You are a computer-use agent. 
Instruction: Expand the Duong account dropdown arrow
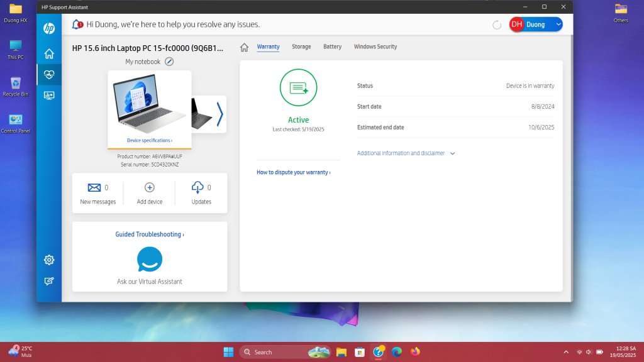click(x=558, y=25)
